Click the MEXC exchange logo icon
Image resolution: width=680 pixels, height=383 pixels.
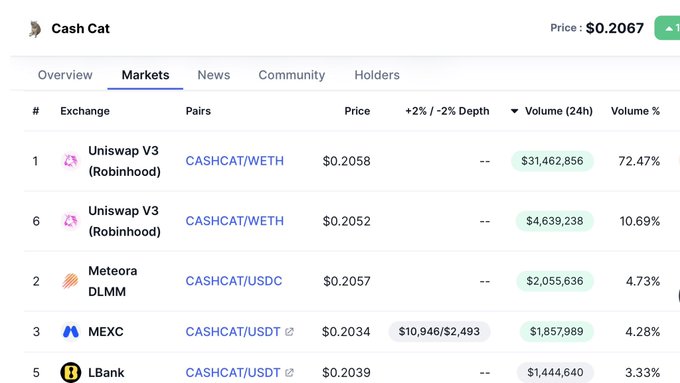coord(71,332)
